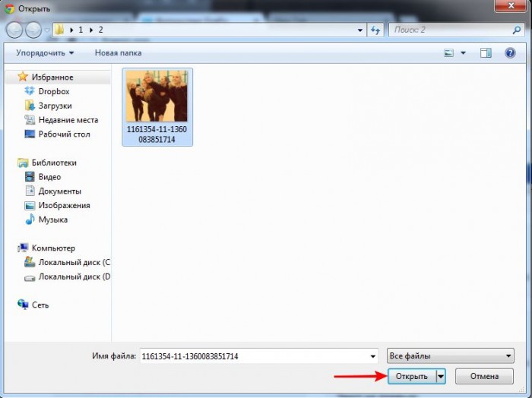
Task: Click the Back navigation arrow
Action: (x=14, y=30)
